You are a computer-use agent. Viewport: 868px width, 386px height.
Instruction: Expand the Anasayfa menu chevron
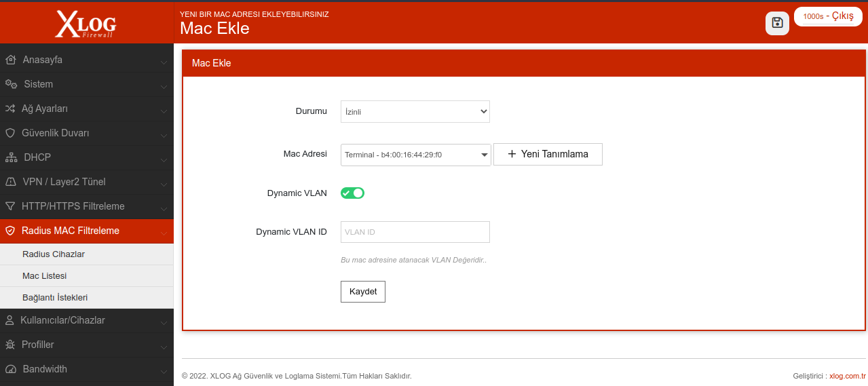pyautogui.click(x=164, y=62)
